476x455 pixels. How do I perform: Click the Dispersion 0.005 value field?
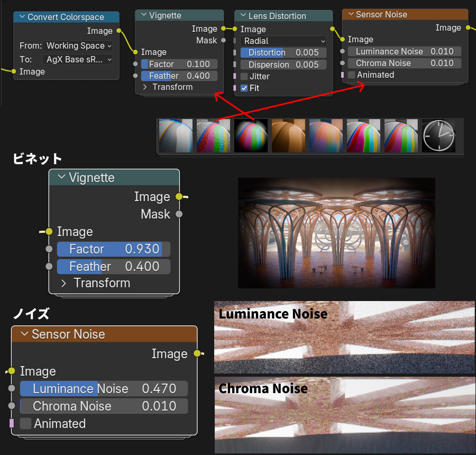[x=283, y=65]
